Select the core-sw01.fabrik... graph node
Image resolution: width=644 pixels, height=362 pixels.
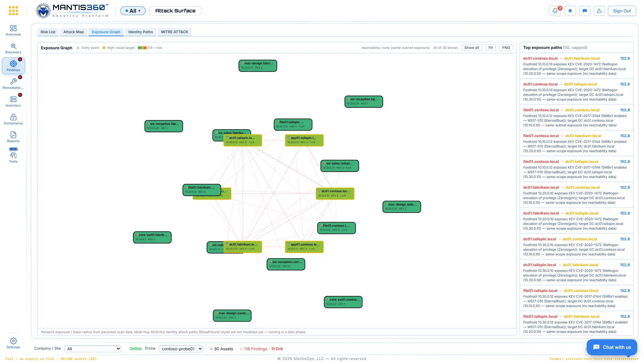click(152, 237)
